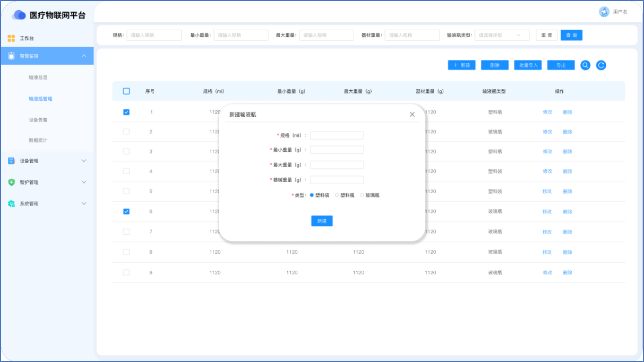The image size is (644, 362).
Task: Choose the 塑料瓶 radio option
Action: click(x=337, y=195)
